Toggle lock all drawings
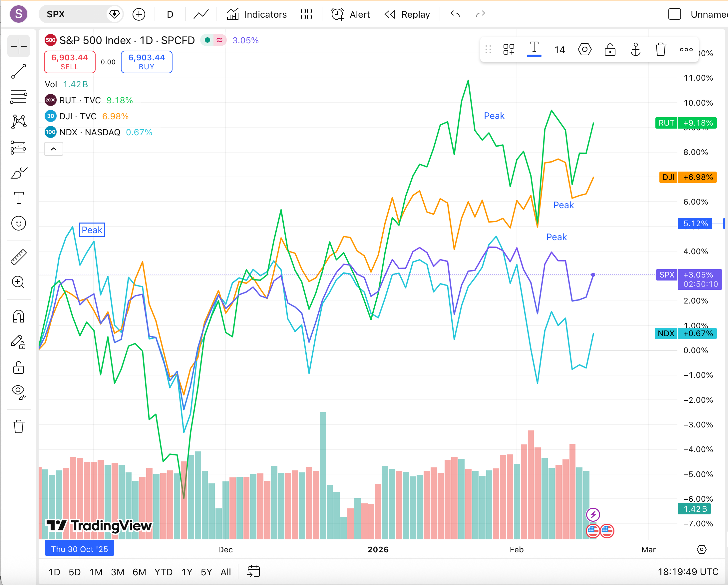The height and width of the screenshot is (585, 728). click(19, 367)
